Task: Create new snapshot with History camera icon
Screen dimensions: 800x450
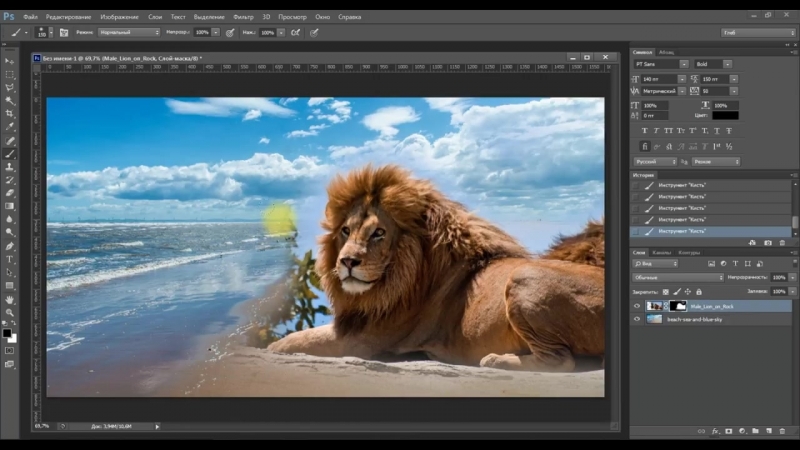Action: tap(767, 242)
